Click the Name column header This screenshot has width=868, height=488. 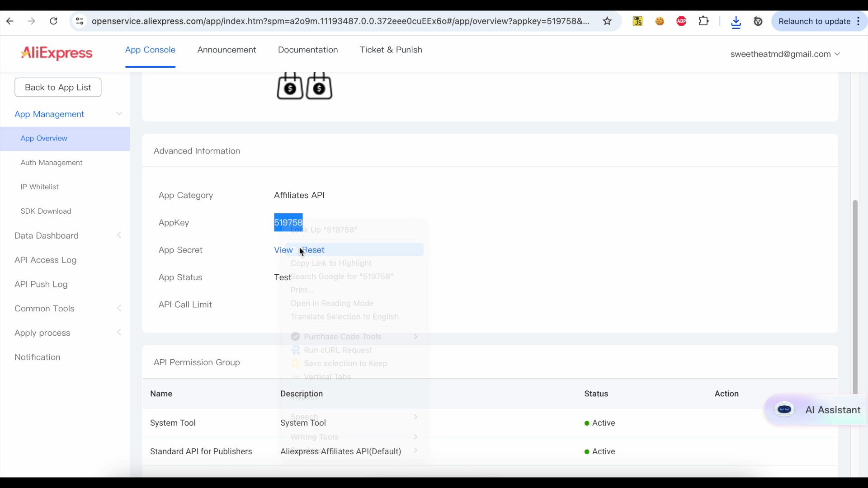(x=161, y=394)
